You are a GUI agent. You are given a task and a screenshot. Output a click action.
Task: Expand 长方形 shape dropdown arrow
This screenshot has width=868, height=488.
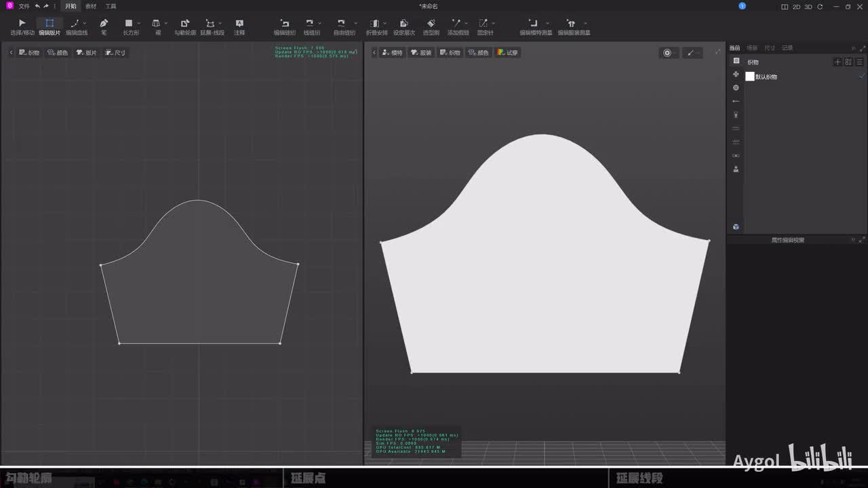(139, 23)
